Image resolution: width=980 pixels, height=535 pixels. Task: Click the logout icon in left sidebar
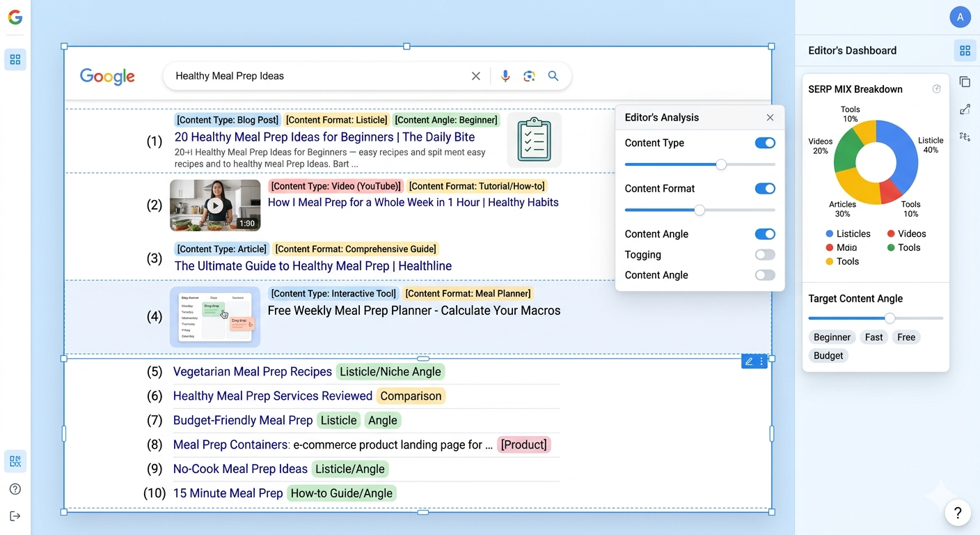point(15,515)
